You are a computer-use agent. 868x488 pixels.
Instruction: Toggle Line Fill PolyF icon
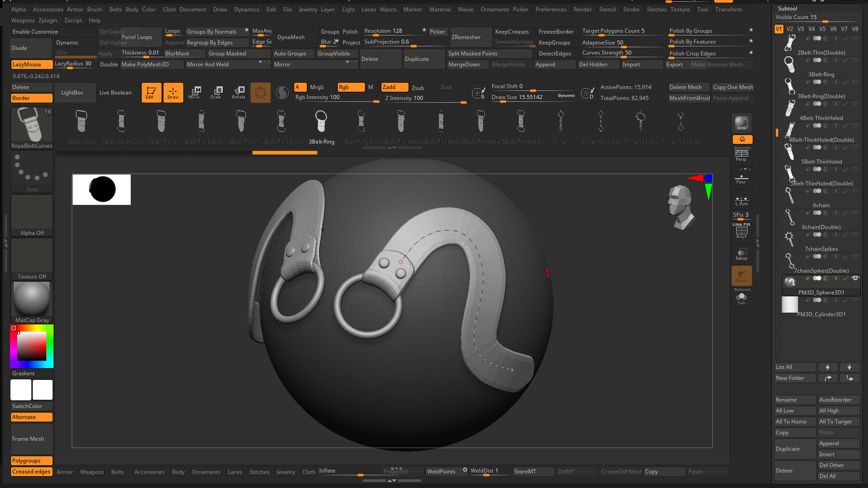[742, 231]
